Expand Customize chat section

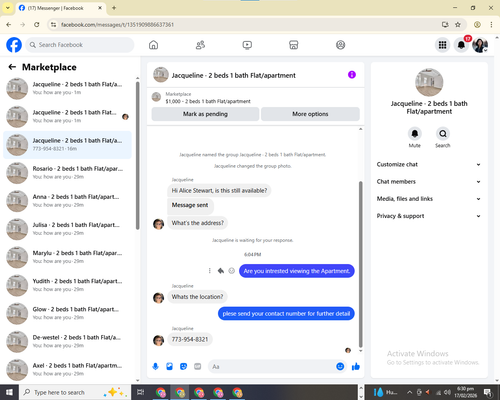point(429,164)
